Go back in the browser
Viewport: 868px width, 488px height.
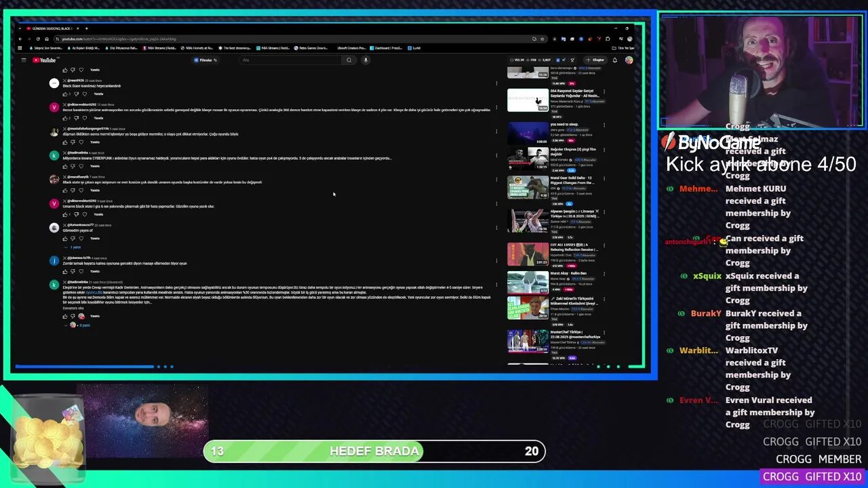(x=20, y=39)
